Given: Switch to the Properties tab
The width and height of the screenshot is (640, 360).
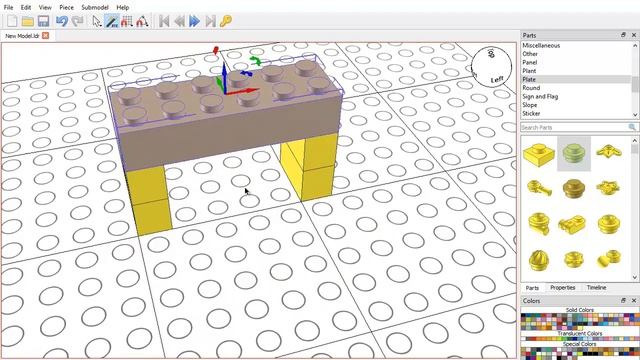Looking at the screenshot, I should coord(562,288).
